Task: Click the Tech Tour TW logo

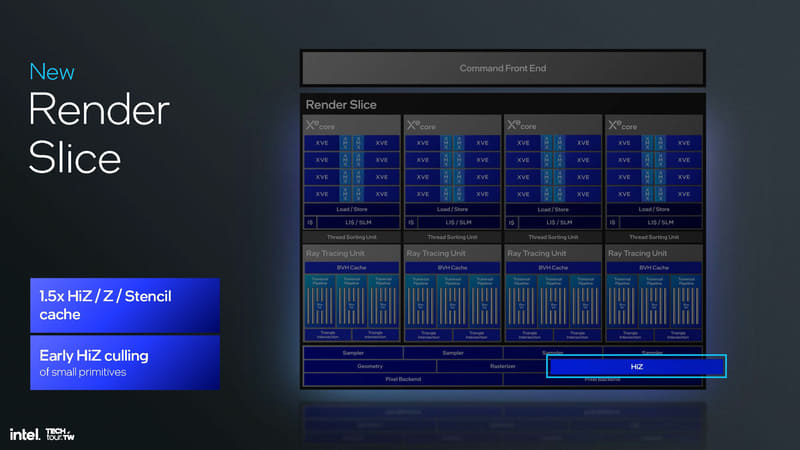Action: coord(60,434)
